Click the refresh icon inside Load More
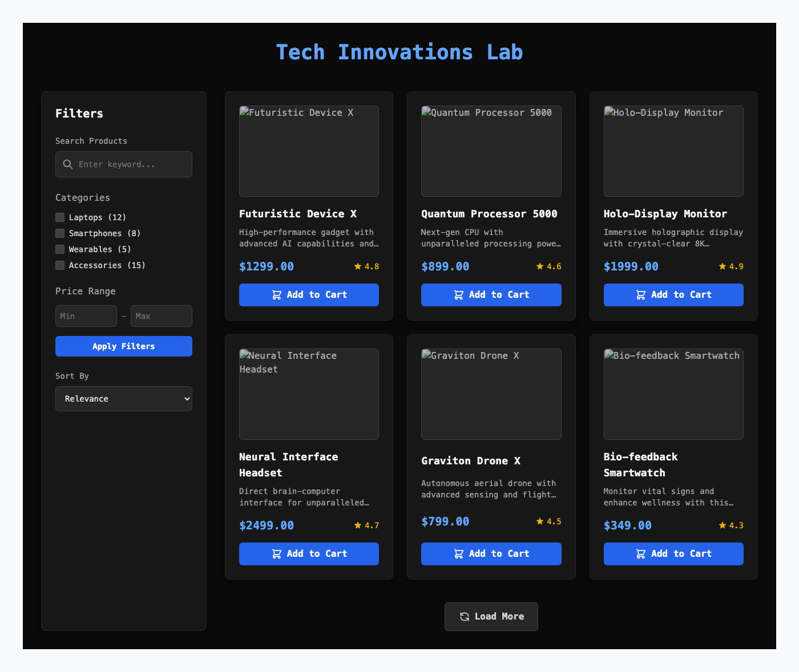 pyautogui.click(x=463, y=617)
